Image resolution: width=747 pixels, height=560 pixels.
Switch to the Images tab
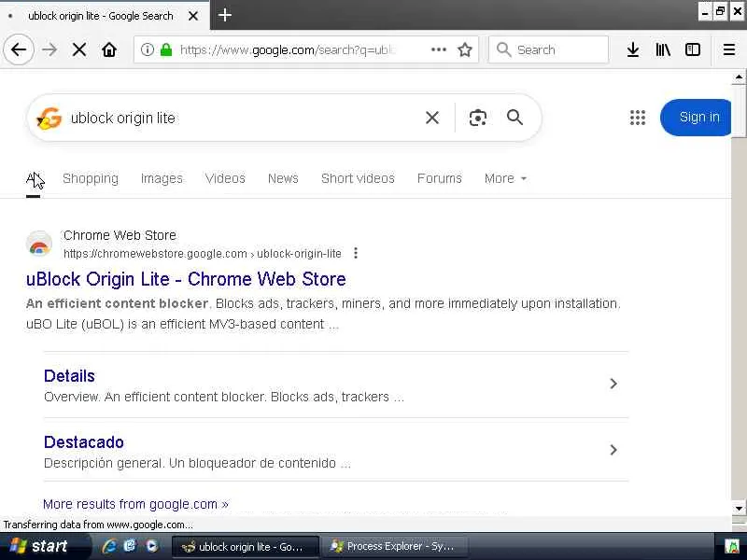point(162,178)
